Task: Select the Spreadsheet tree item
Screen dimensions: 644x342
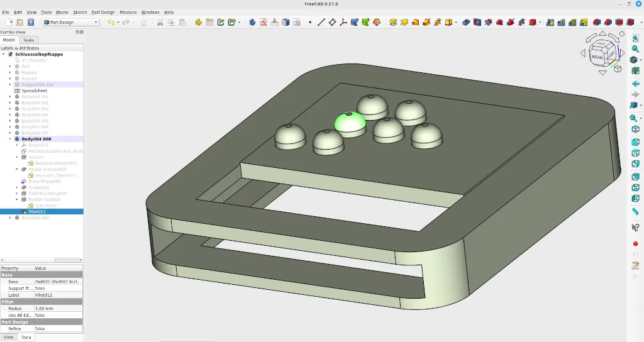Action: coord(34,91)
